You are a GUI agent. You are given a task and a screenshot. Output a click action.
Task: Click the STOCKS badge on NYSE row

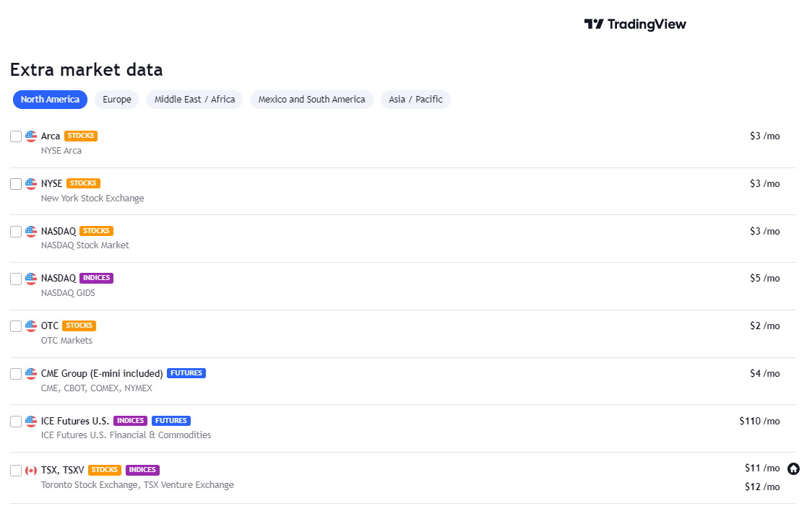(x=83, y=183)
